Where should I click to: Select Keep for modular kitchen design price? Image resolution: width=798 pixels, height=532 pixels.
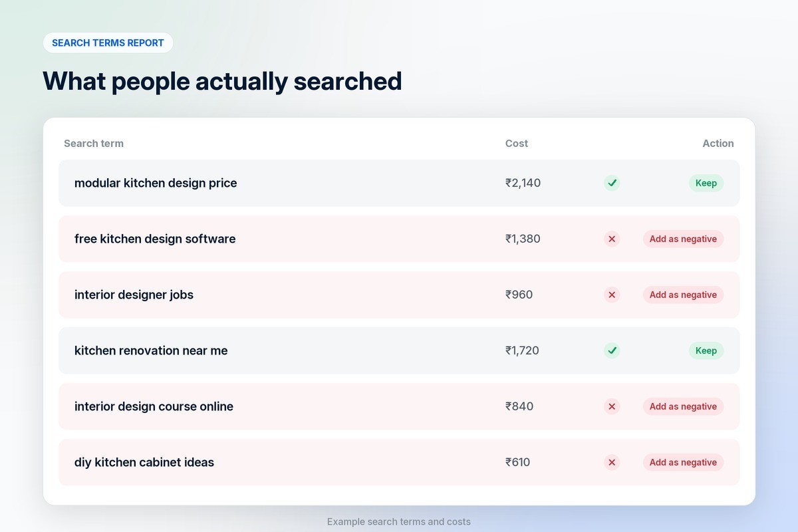click(706, 183)
